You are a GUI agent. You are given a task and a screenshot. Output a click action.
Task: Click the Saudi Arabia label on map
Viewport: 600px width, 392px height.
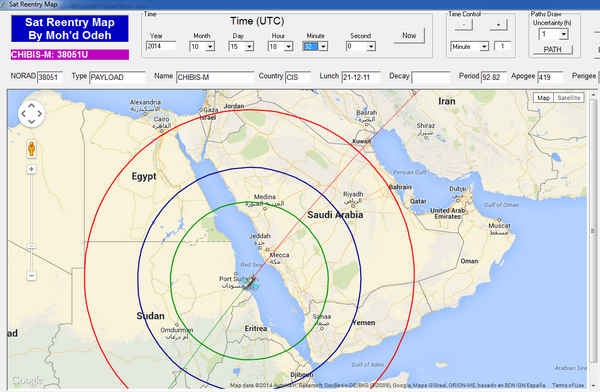point(335,215)
